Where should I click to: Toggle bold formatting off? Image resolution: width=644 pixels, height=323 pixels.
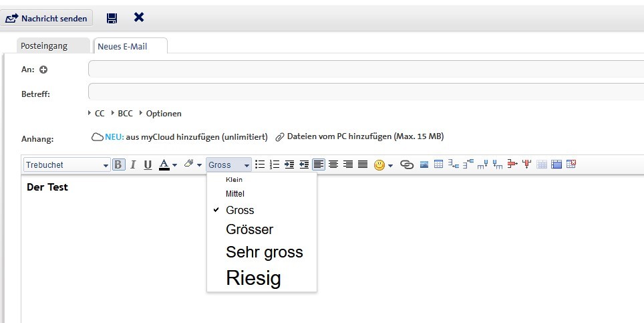pos(118,165)
